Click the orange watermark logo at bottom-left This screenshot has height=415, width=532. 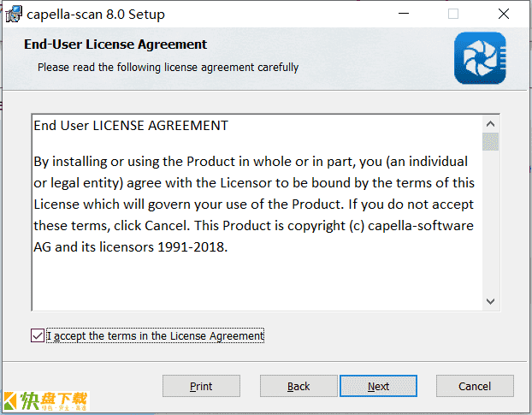(45, 401)
